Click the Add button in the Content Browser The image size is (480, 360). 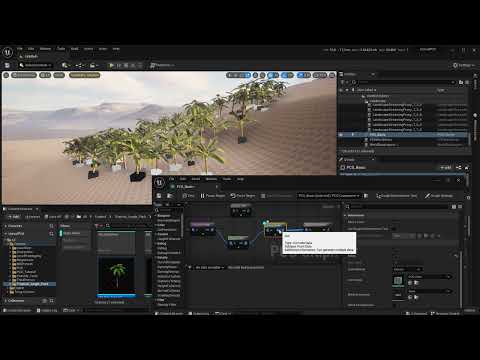click(x=13, y=217)
